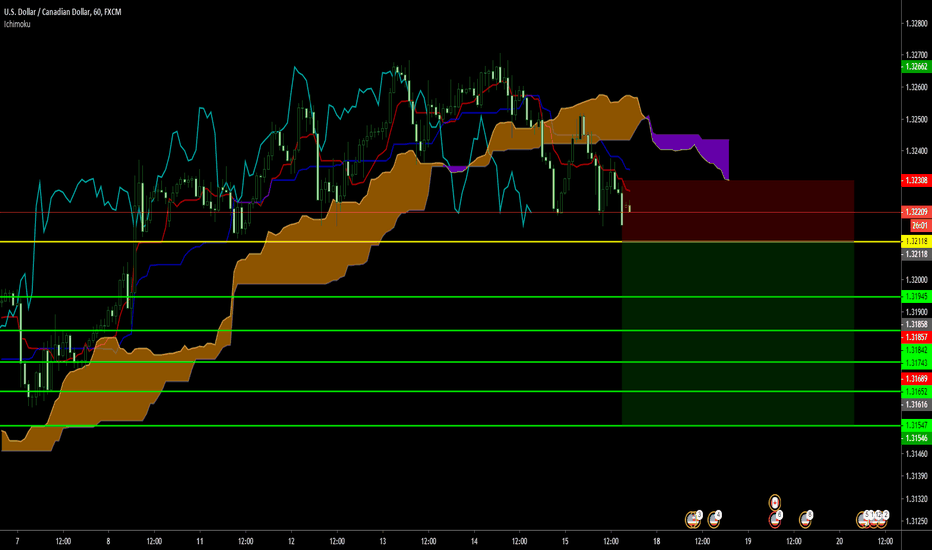Select the upper stacked event icon without badge
Image resolution: width=932 pixels, height=550 pixels.
(775, 501)
